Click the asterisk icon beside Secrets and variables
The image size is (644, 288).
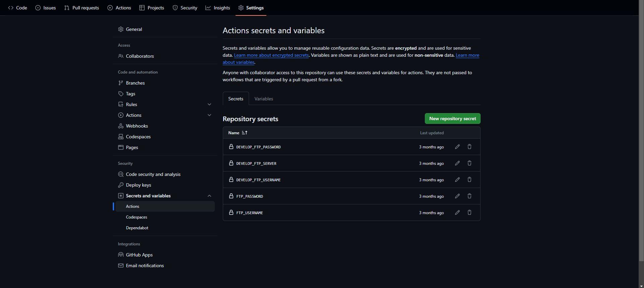coord(121,196)
